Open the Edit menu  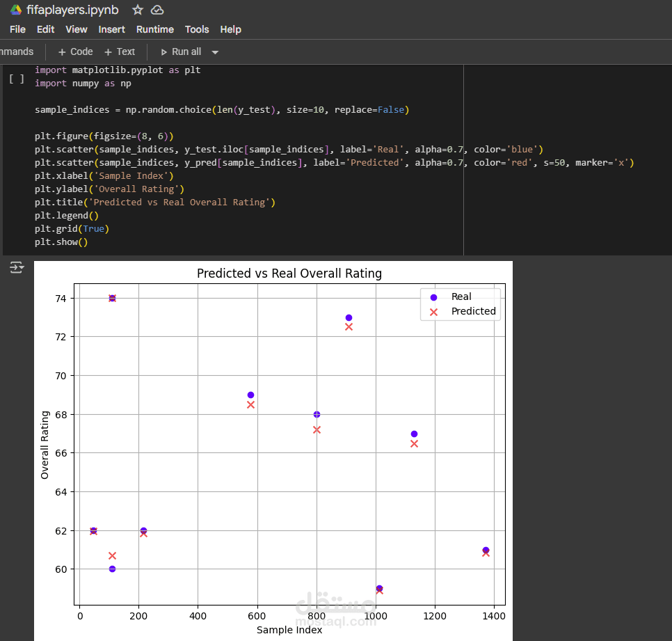pyautogui.click(x=45, y=29)
